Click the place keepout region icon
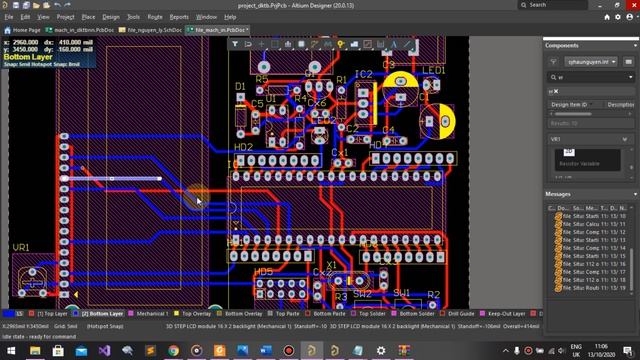Image resolution: width=640 pixels, height=360 pixels. click(x=367, y=44)
